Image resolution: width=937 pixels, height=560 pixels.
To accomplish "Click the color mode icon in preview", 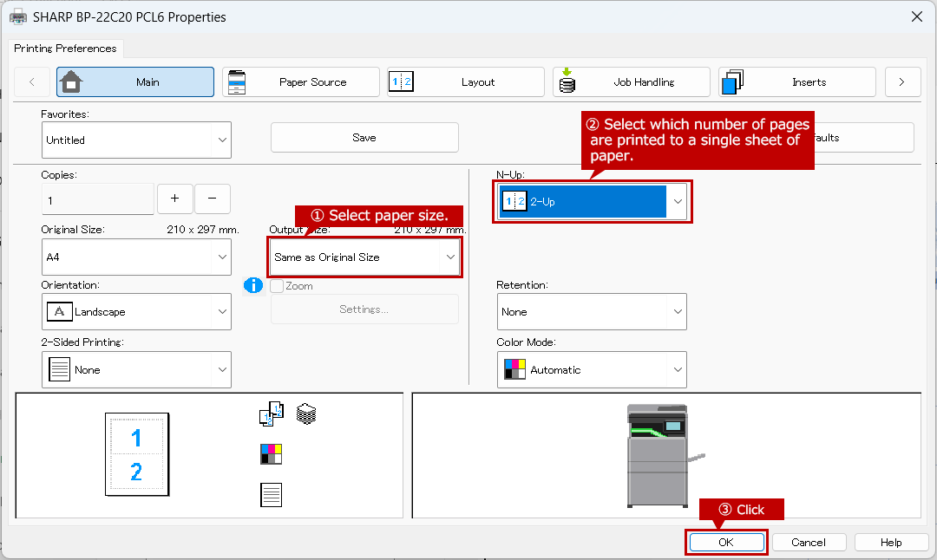I will [x=272, y=454].
